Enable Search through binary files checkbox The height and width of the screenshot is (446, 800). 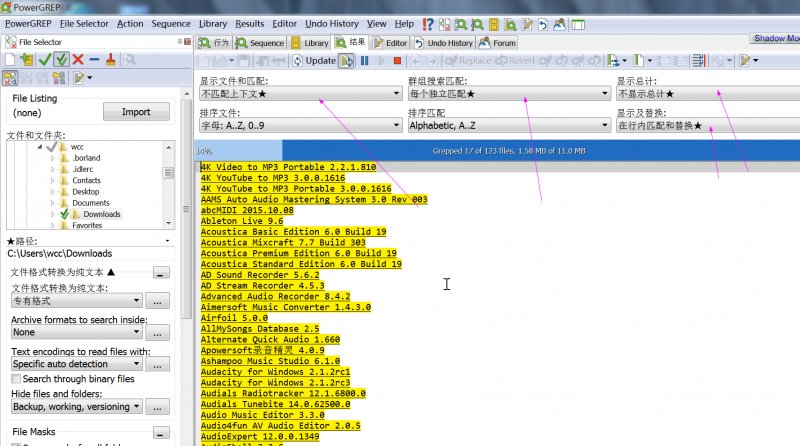[x=16, y=379]
